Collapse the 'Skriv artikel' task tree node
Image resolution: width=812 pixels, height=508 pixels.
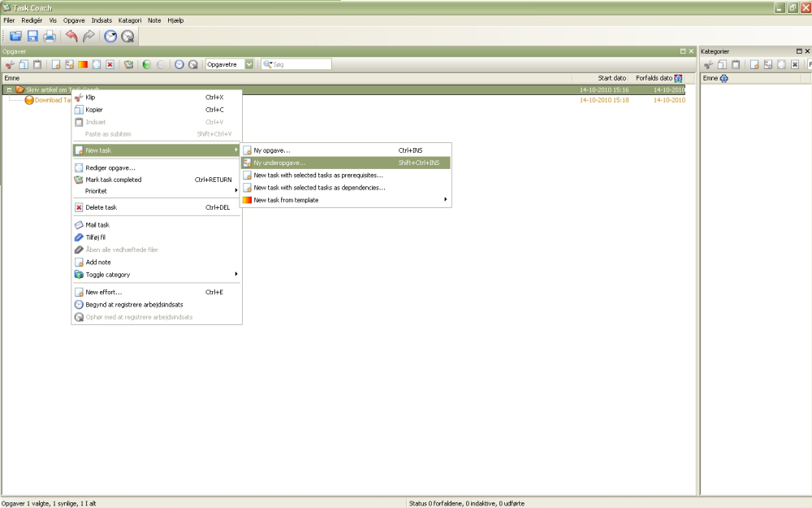coord(9,89)
